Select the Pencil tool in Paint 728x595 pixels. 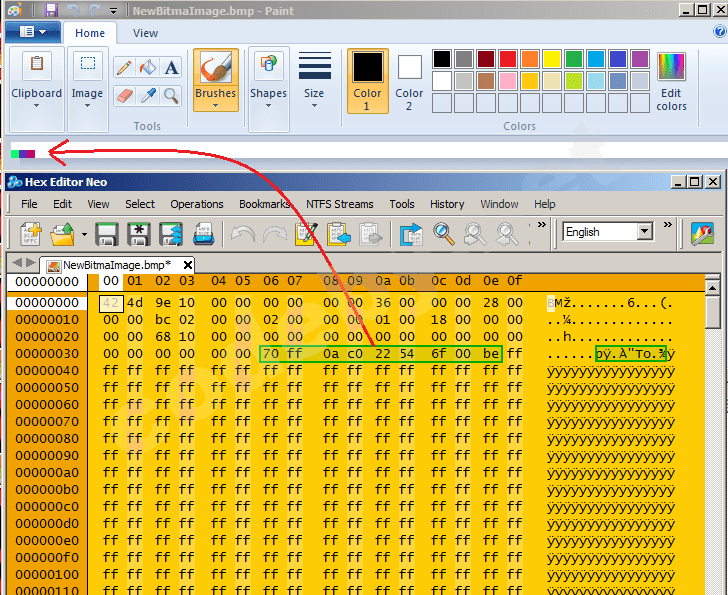point(124,68)
